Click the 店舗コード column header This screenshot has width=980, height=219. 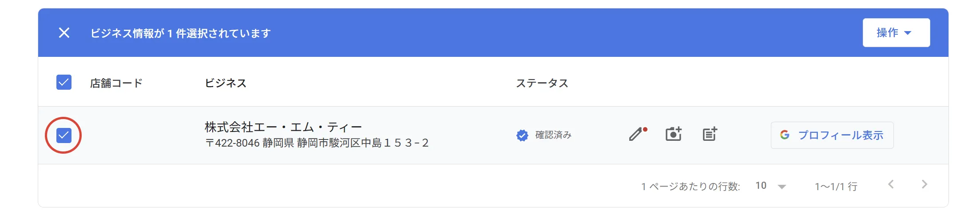point(116,83)
